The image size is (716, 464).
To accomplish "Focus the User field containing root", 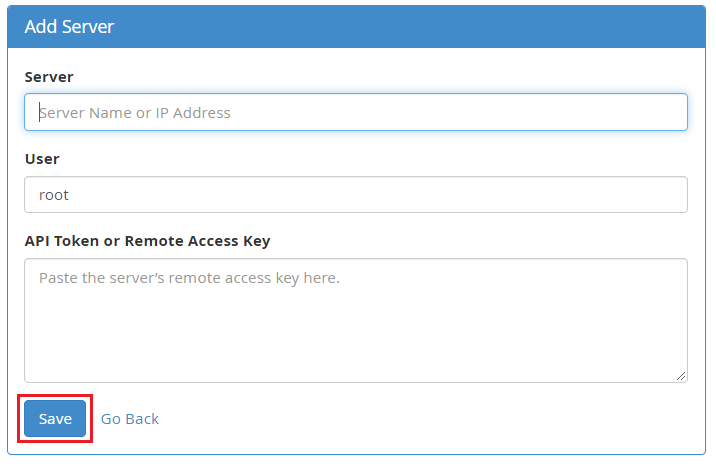I will pyautogui.click(x=355, y=195).
